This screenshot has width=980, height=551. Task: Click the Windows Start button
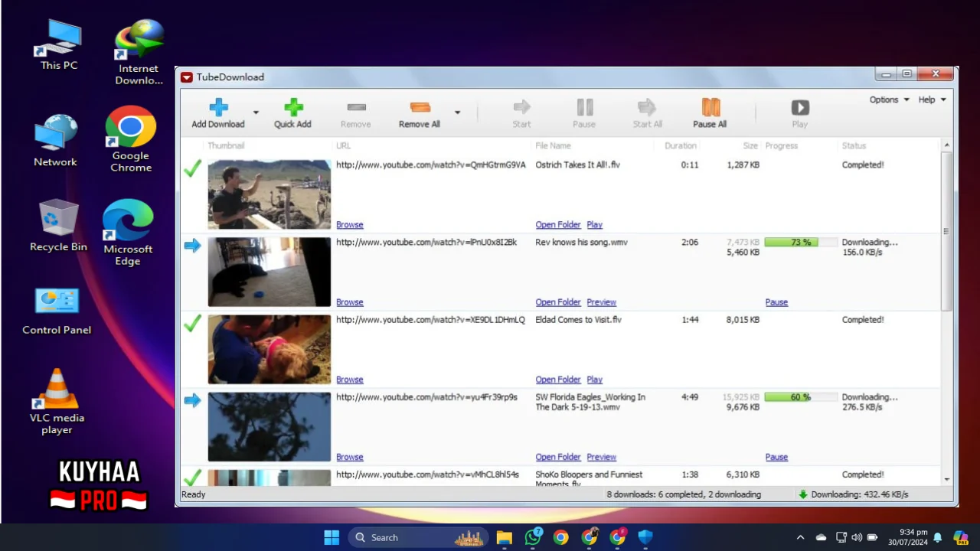[332, 537]
